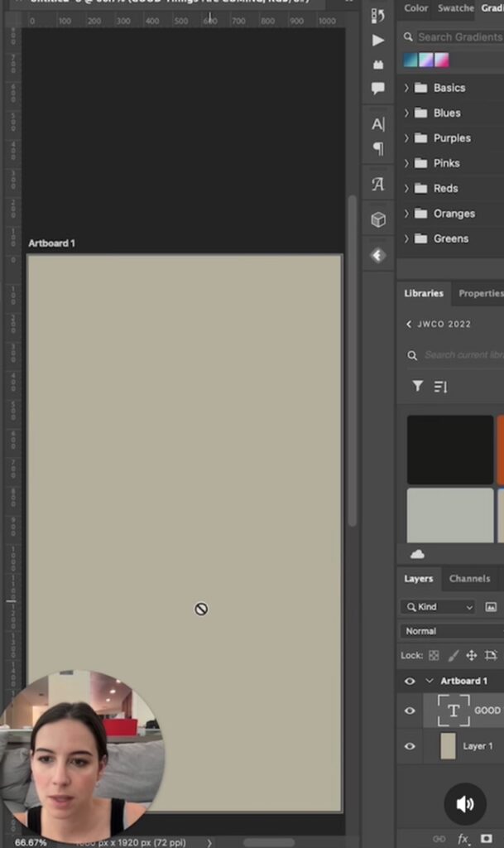The image size is (504, 848).
Task: Expand the Basics gradient folder
Action: click(407, 87)
